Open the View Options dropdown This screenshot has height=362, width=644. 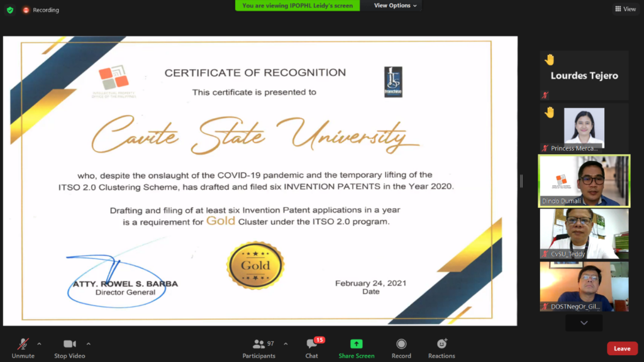click(395, 5)
